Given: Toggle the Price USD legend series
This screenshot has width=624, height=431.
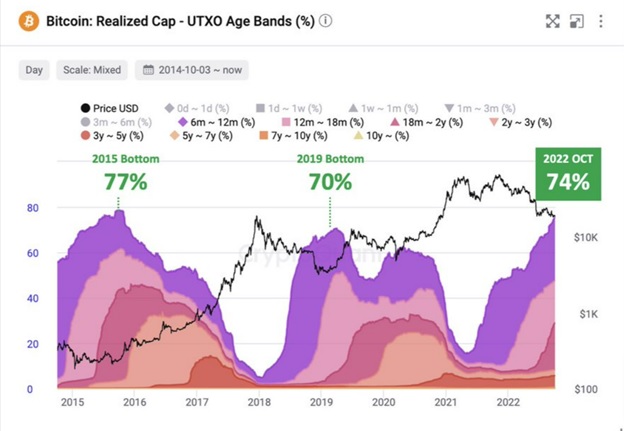Looking at the screenshot, I should click(109, 108).
